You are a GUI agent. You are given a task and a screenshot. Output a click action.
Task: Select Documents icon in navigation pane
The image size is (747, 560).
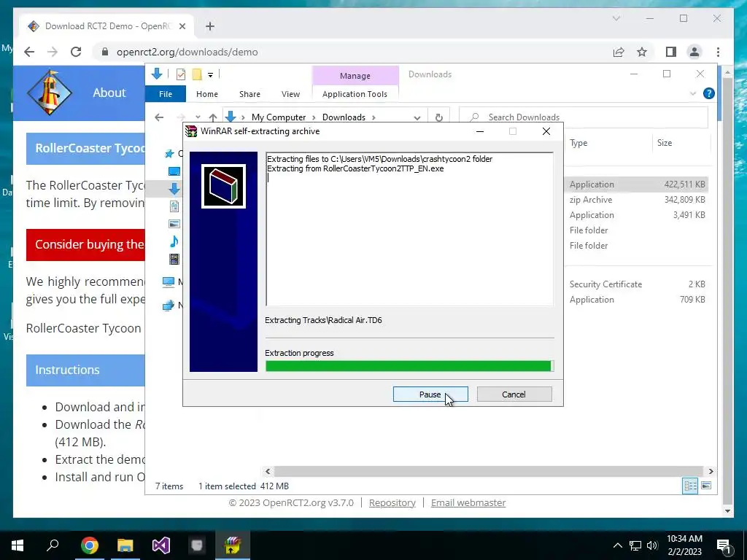(x=174, y=206)
